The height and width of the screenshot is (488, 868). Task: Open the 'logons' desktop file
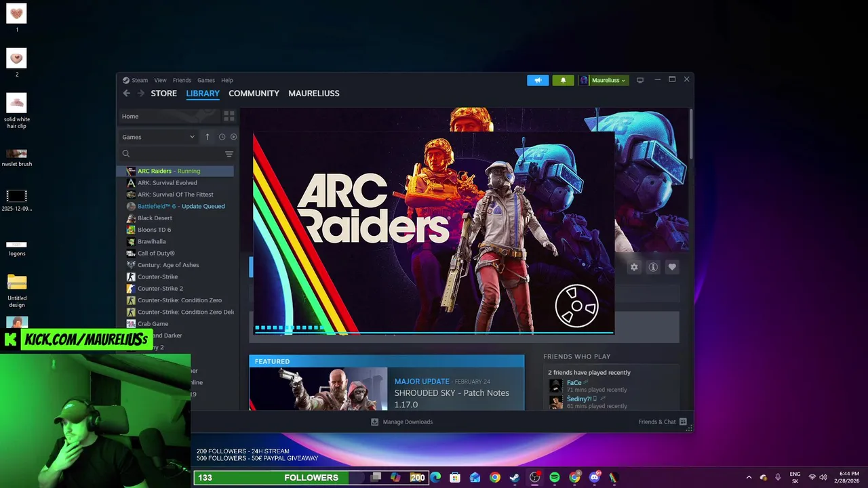tap(17, 249)
